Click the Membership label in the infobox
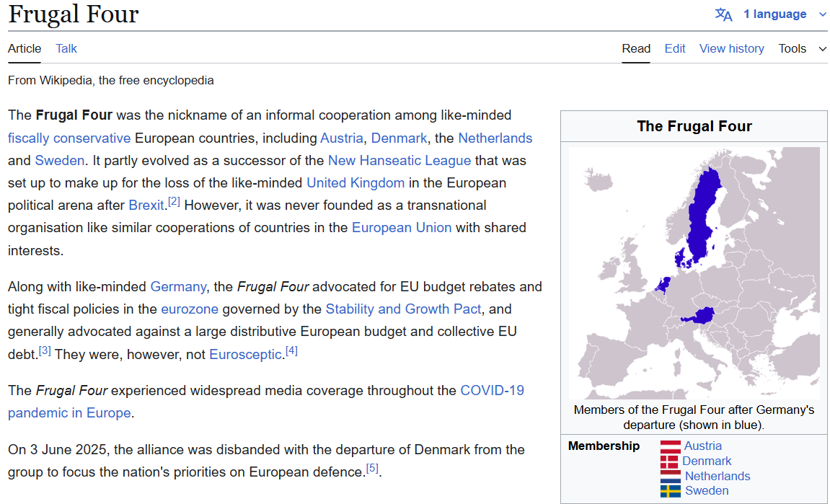This screenshot has height=504, width=830. (x=604, y=446)
